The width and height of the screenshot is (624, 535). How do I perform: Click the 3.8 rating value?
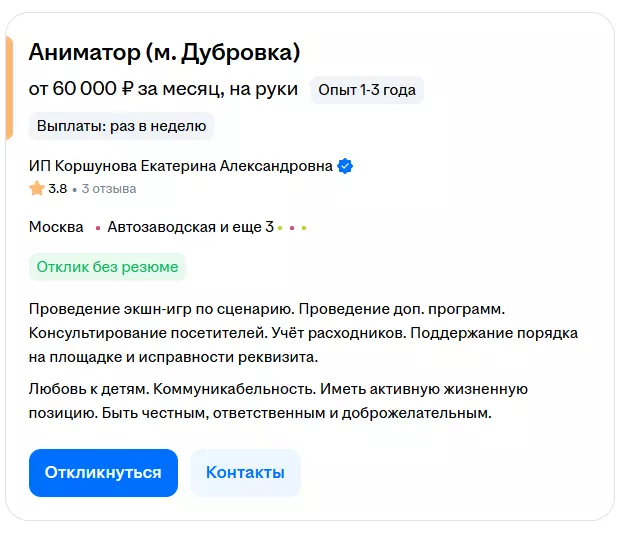[58, 188]
